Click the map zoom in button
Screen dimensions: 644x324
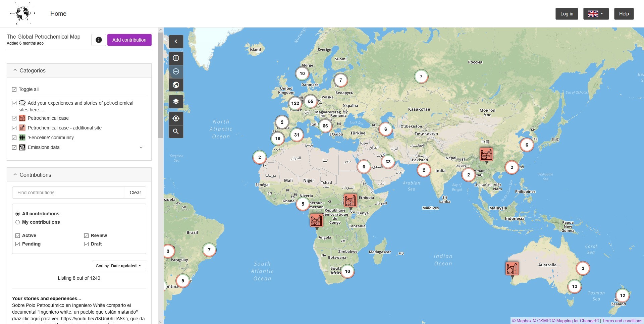point(176,58)
